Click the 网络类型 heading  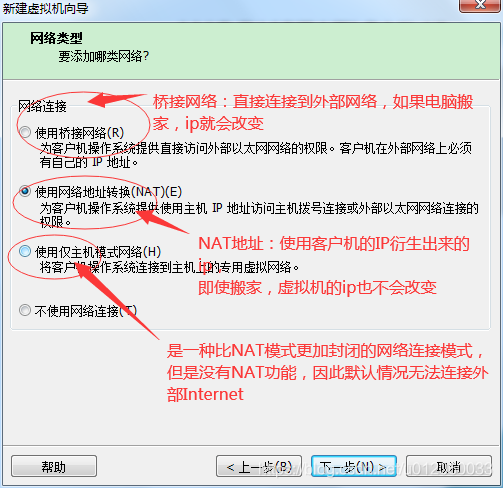(56, 38)
